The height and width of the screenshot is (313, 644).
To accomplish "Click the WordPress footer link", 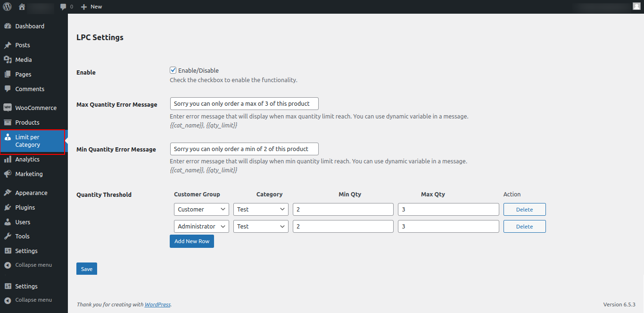I will 157,305.
